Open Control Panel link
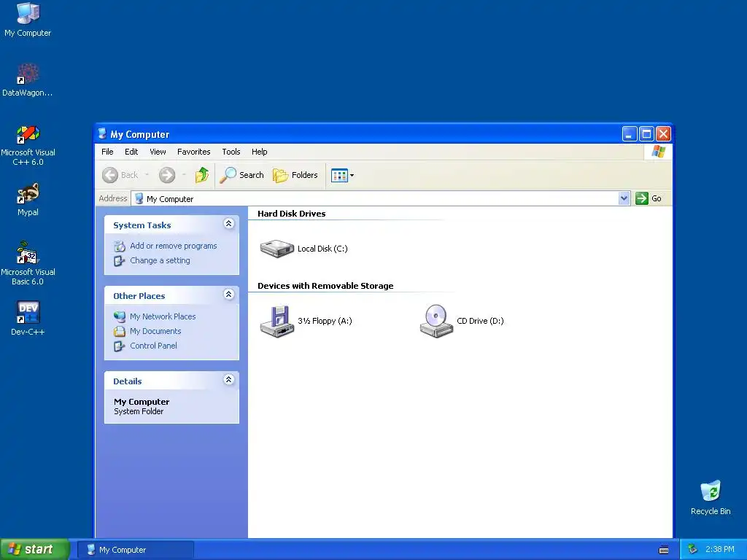The width and height of the screenshot is (747, 560). tap(153, 346)
